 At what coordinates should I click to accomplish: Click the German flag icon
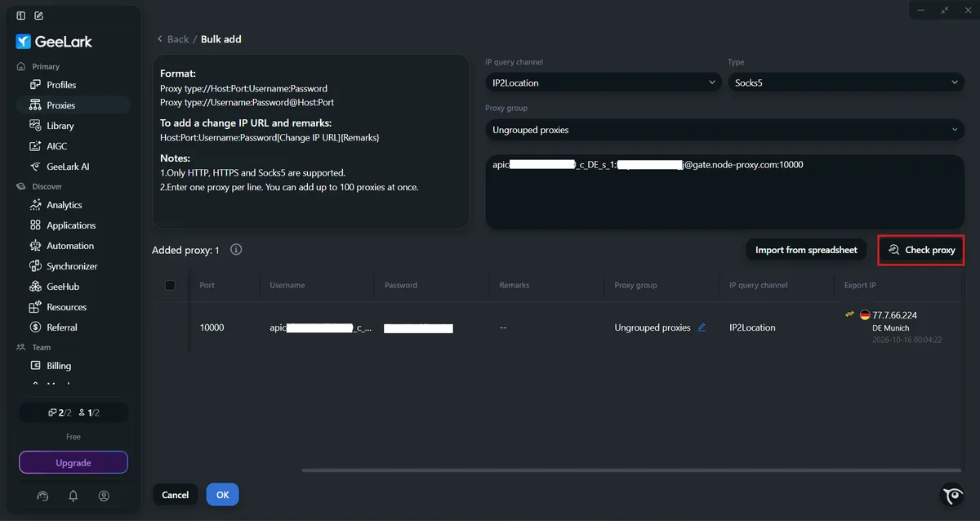point(865,315)
